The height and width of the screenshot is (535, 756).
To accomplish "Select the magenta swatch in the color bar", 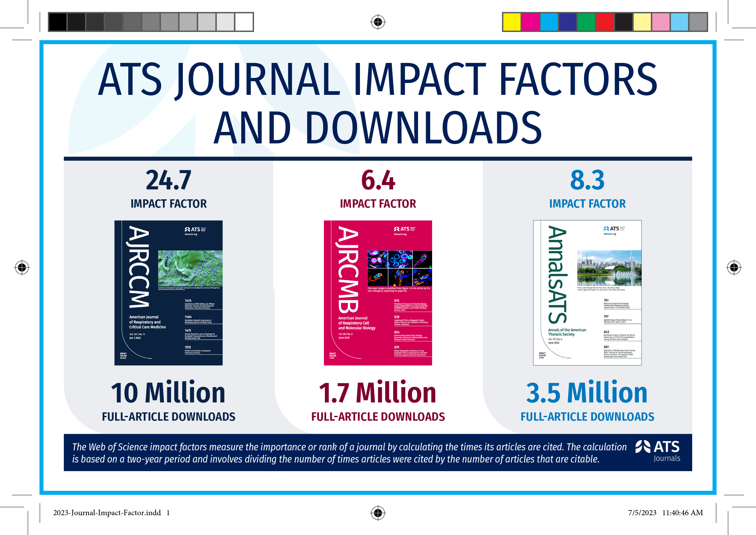I will coord(530,22).
